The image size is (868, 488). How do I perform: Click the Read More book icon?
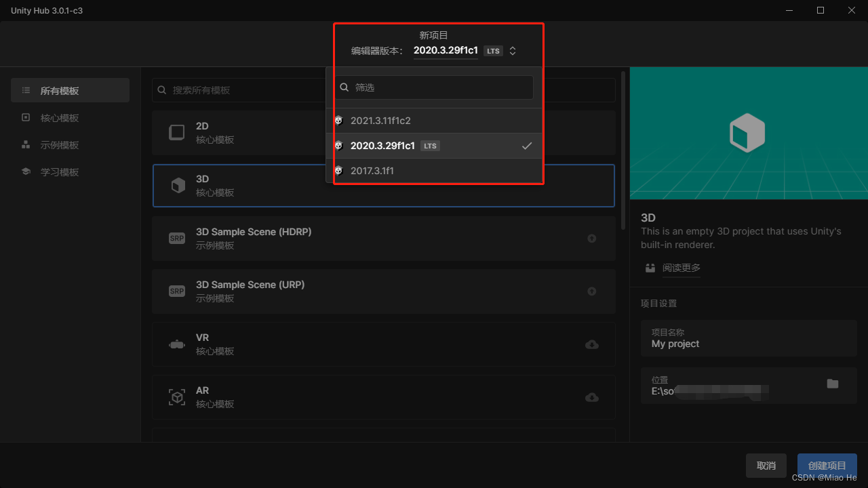650,268
